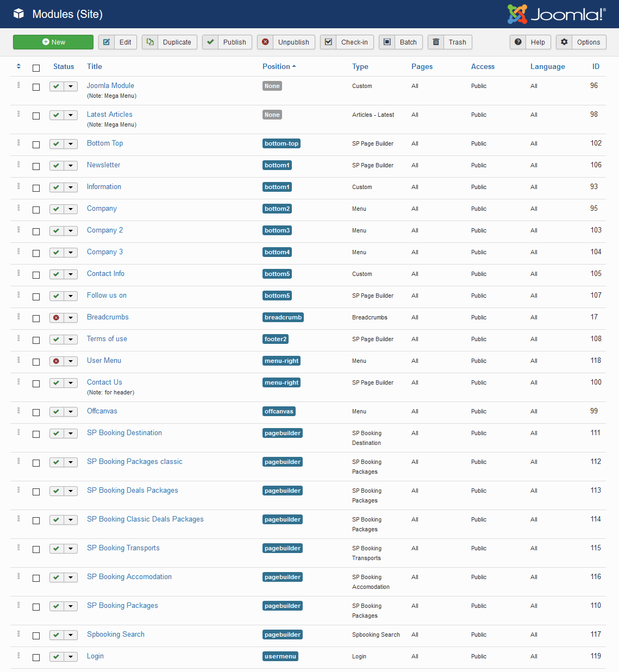Toggle published status of Breadcrumbs module

(x=57, y=318)
